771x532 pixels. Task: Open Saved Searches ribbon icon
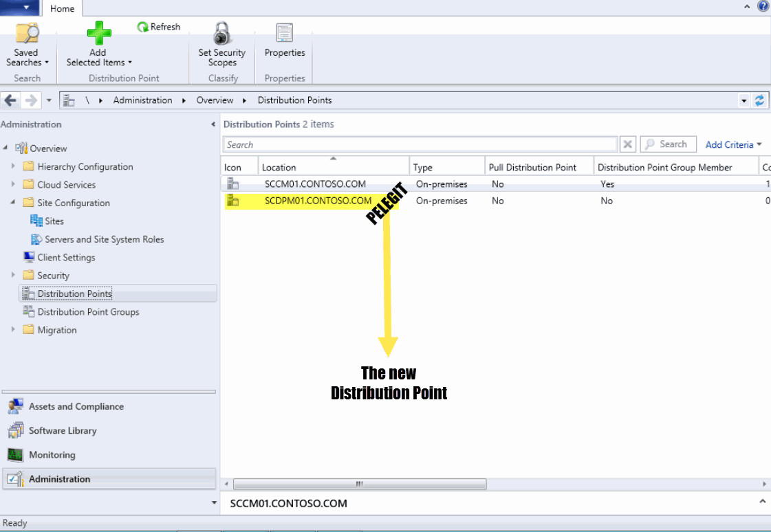point(27,34)
